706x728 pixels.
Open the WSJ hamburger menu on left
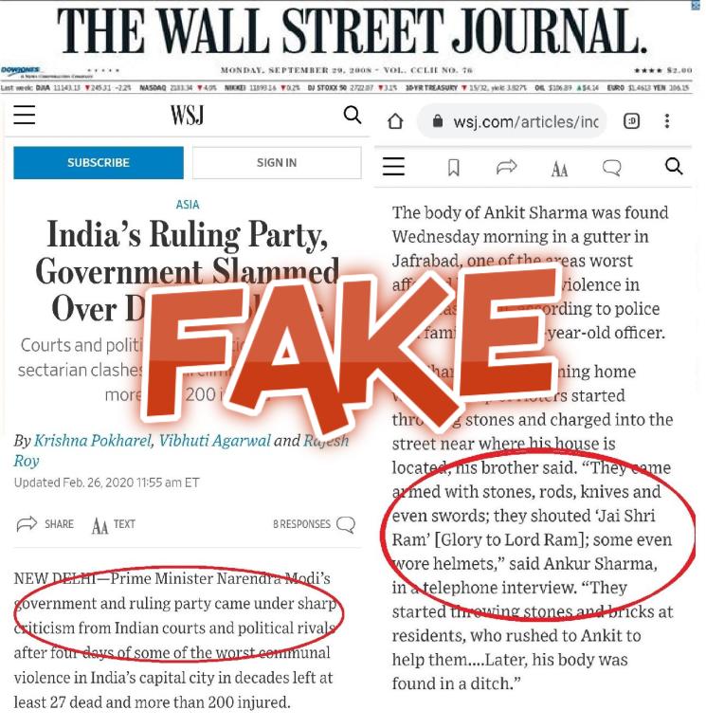24,115
